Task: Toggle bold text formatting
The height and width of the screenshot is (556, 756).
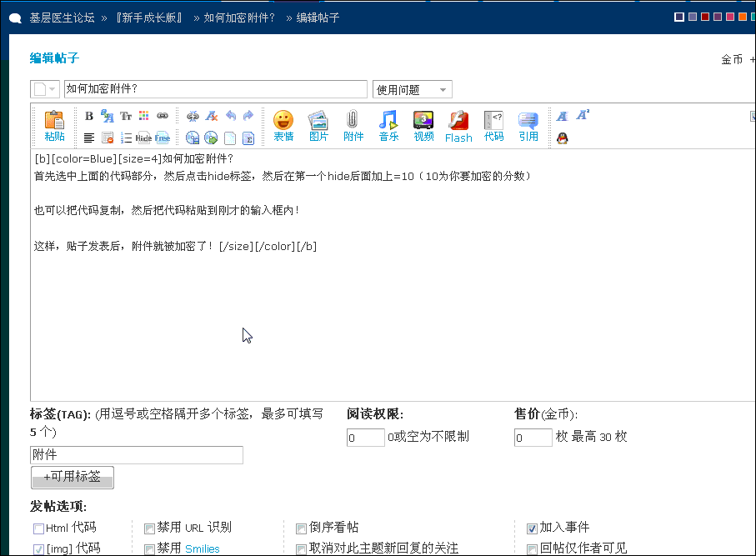Action: 89,117
